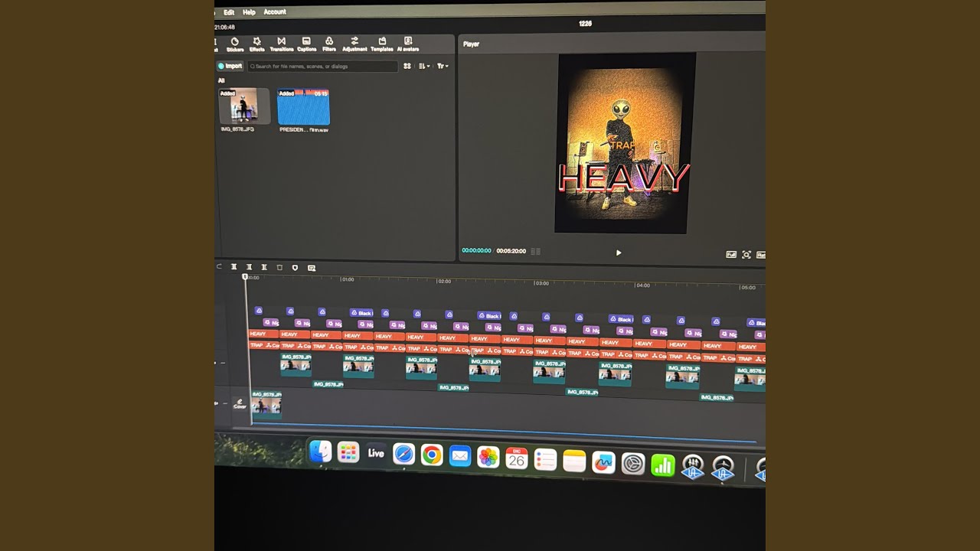This screenshot has width=980, height=551.
Task: Open the Help menu
Action: (x=249, y=12)
